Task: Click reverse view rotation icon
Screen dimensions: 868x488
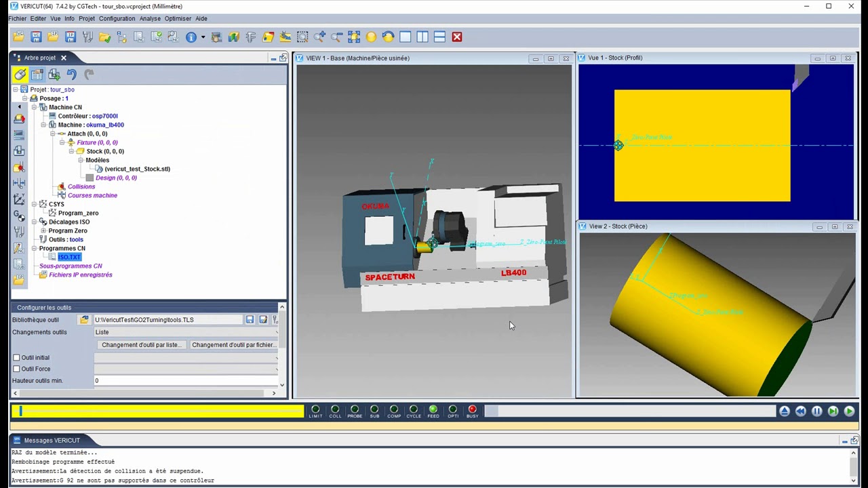Action: tap(388, 37)
